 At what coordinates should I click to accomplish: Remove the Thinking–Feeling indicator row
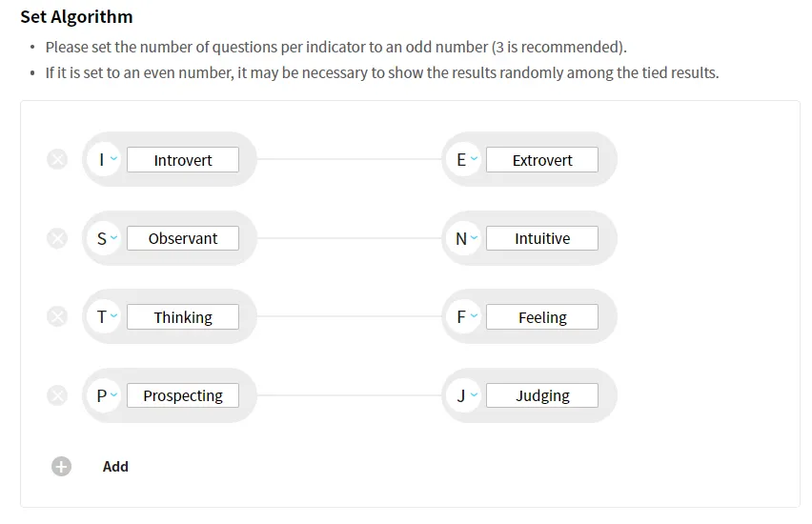pos(57,317)
